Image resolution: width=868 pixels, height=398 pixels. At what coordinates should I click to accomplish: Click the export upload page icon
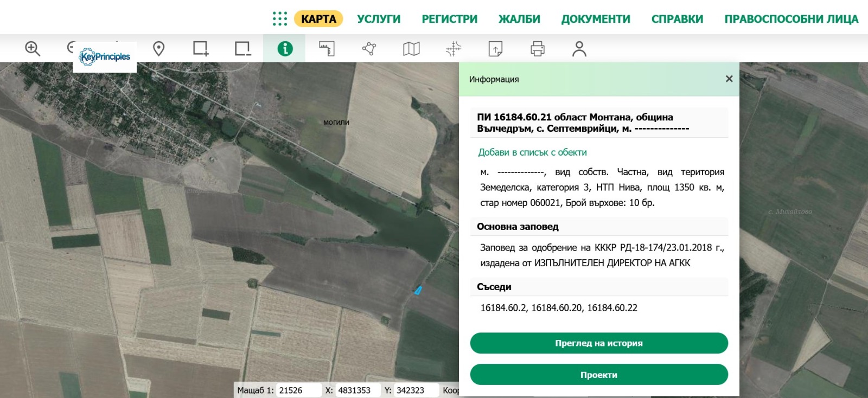point(495,49)
